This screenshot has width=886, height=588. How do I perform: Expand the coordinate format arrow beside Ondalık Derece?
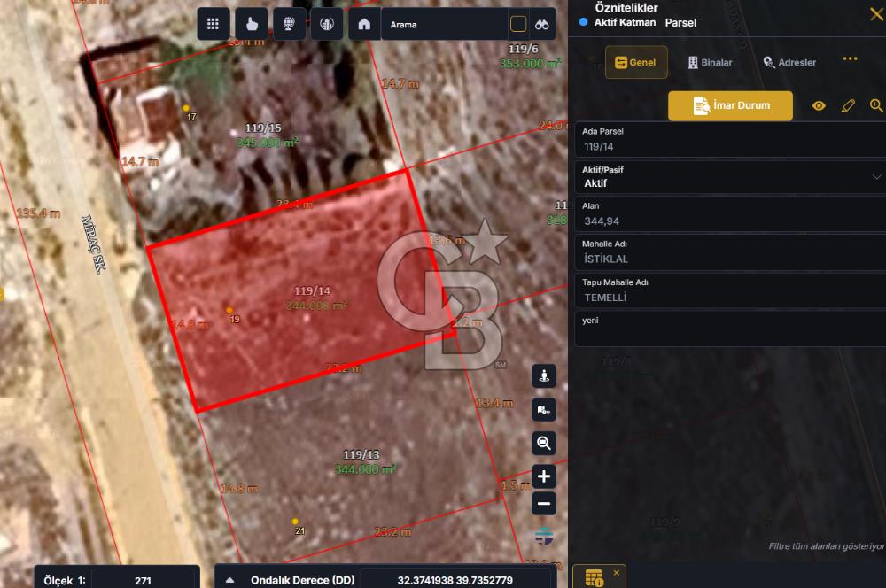click(230, 580)
